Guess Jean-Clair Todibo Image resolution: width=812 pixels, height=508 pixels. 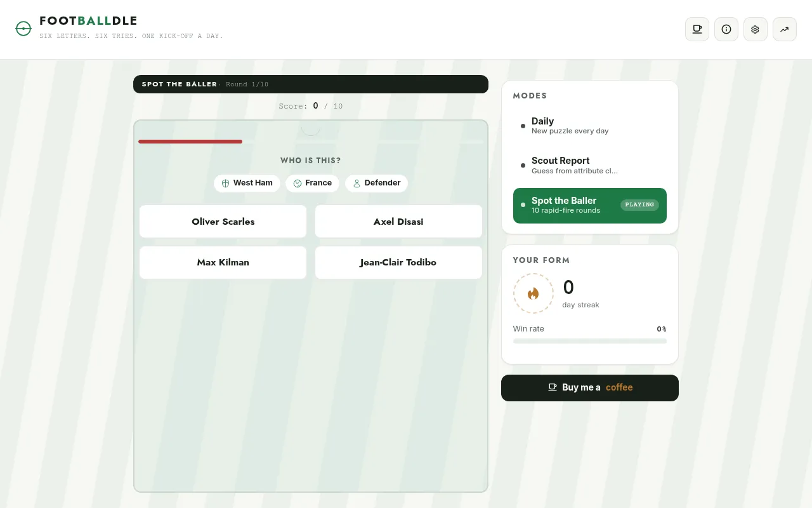pos(398,262)
